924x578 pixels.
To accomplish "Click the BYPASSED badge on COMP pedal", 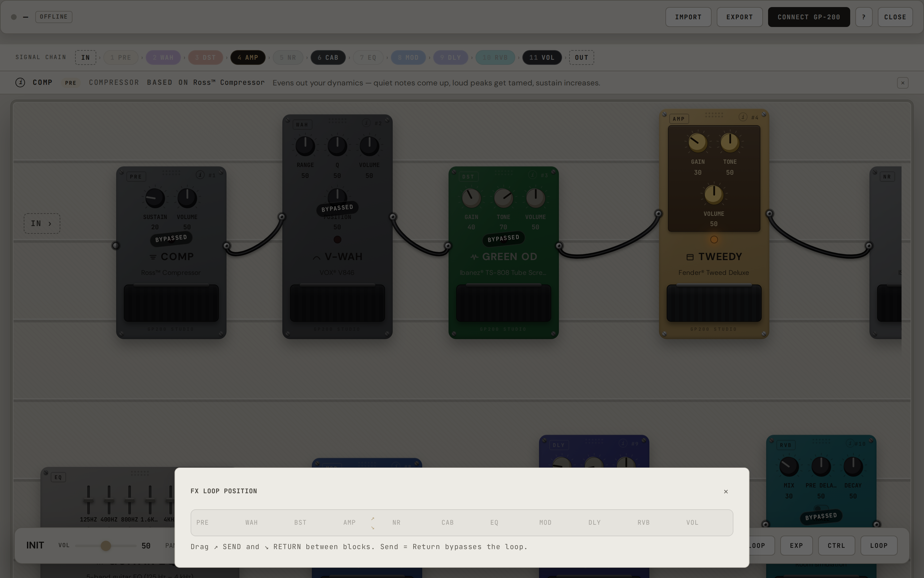I will (171, 239).
